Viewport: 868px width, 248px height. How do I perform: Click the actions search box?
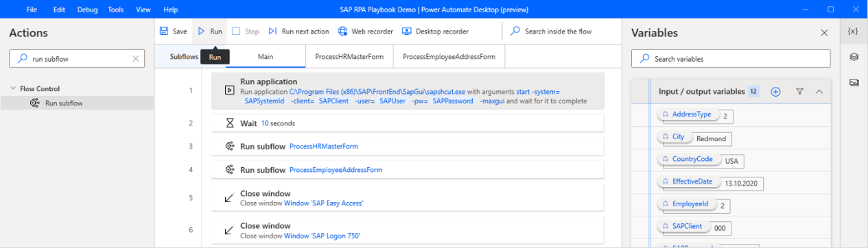tap(77, 59)
